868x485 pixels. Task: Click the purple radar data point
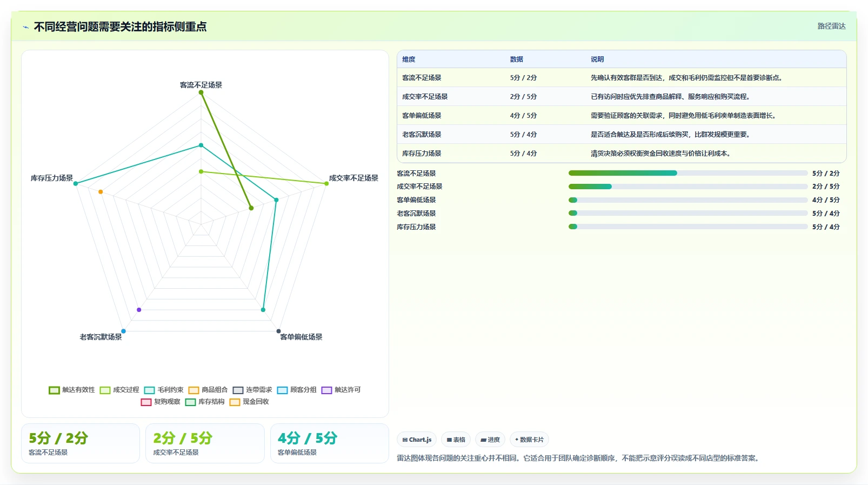[139, 310]
